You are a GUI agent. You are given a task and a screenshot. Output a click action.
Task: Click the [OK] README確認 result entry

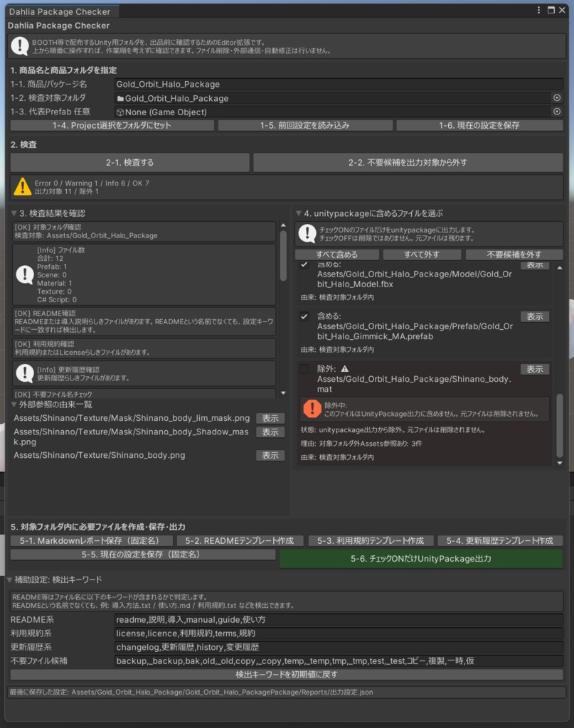tap(144, 321)
